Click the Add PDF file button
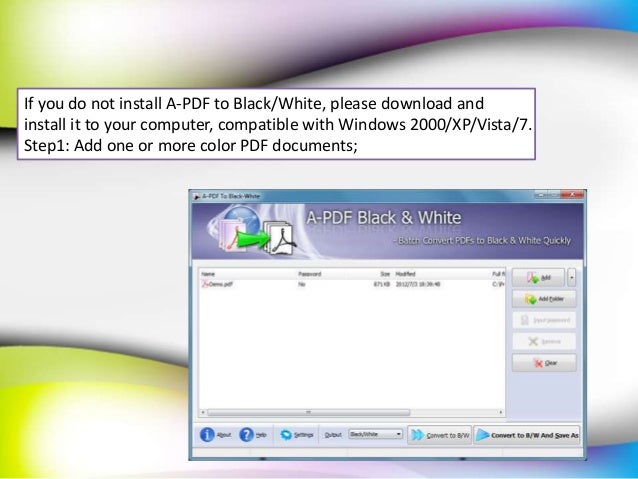 538,278
